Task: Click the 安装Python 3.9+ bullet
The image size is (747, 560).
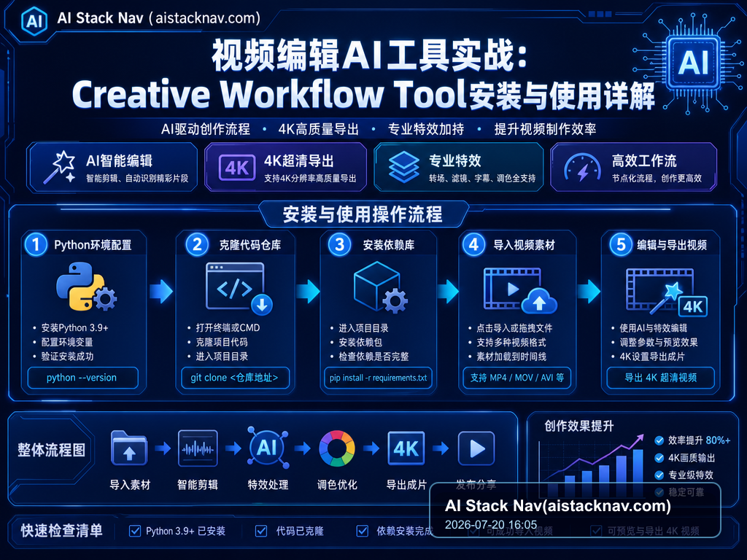Action: coord(75,327)
